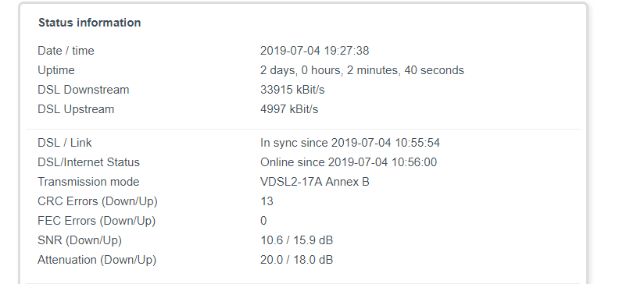
Task: Select the Attenuation (Down/Up) label
Action: (x=97, y=260)
